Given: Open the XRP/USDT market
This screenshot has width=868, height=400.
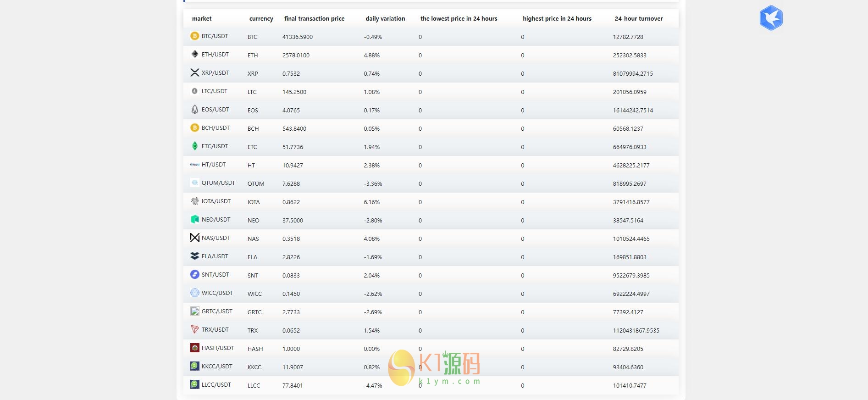Looking at the screenshot, I should 215,73.
